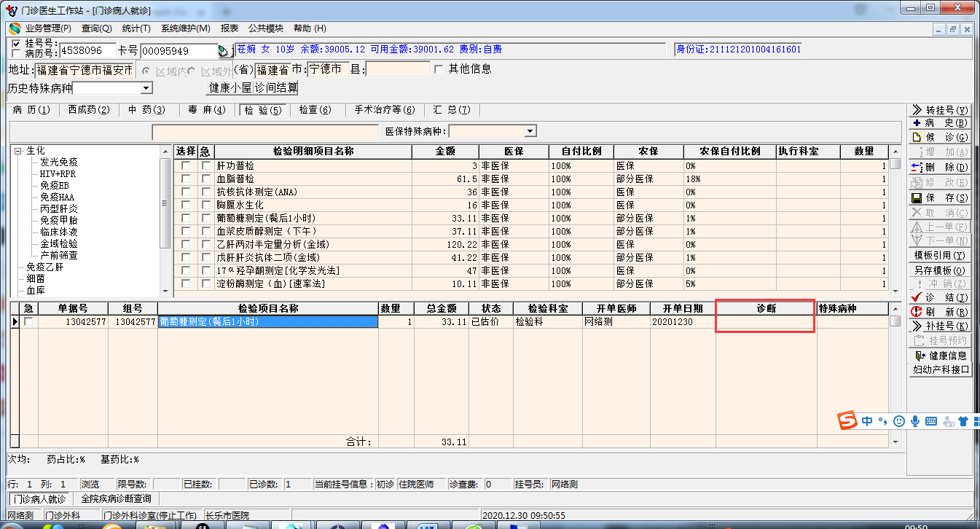Image resolution: width=980 pixels, height=529 pixels.
Task: Open 健康信息 with the door icon
Action: (x=940, y=356)
